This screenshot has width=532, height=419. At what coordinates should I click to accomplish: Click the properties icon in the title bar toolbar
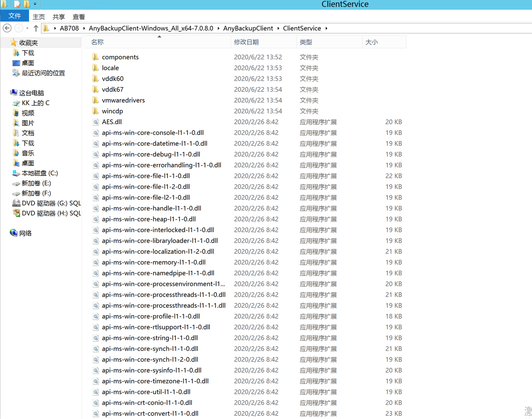click(16, 4)
